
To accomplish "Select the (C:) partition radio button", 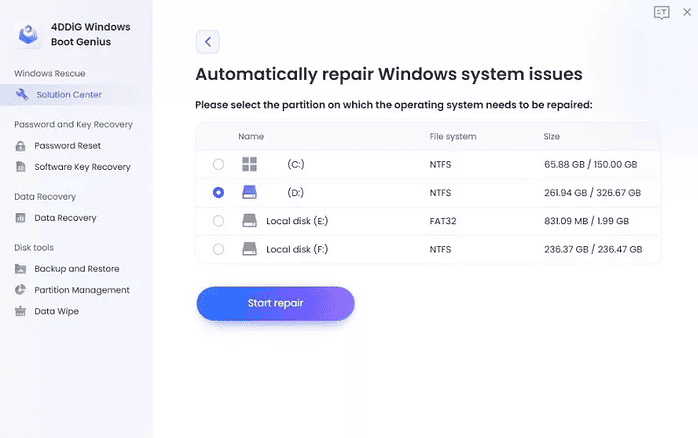I will tap(218, 164).
